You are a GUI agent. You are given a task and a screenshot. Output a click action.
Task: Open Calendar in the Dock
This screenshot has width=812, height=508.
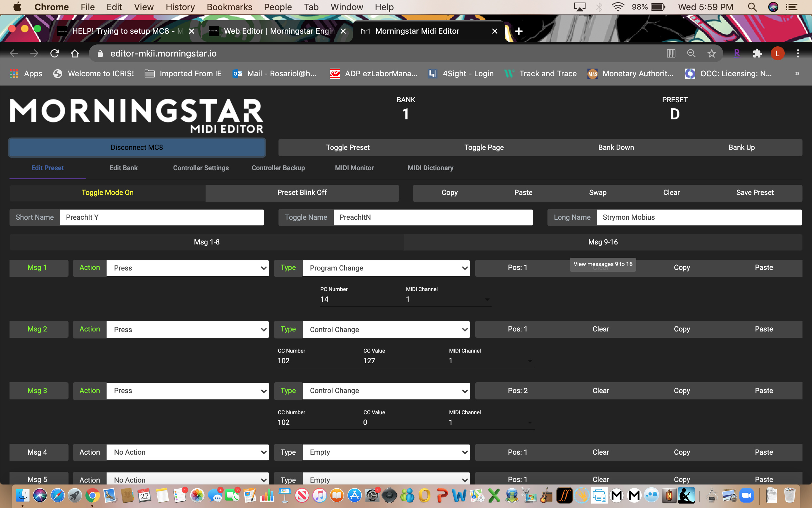pyautogui.click(x=145, y=496)
